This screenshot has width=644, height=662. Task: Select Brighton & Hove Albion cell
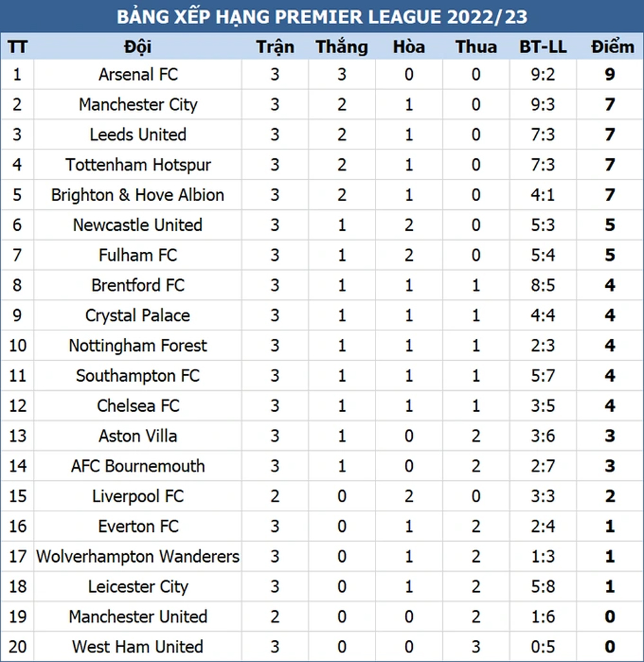click(138, 195)
